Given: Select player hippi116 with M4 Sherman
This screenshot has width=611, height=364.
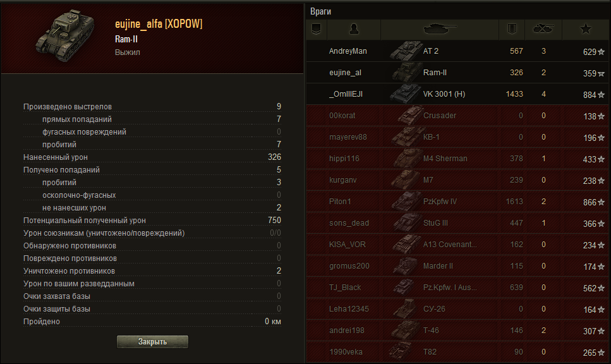Looking at the screenshot, I should pyautogui.click(x=458, y=159).
